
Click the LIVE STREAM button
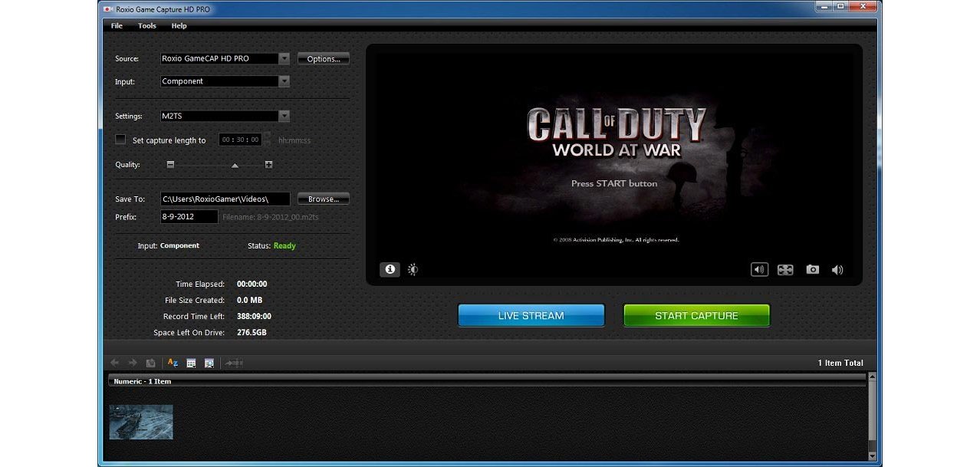pos(531,316)
